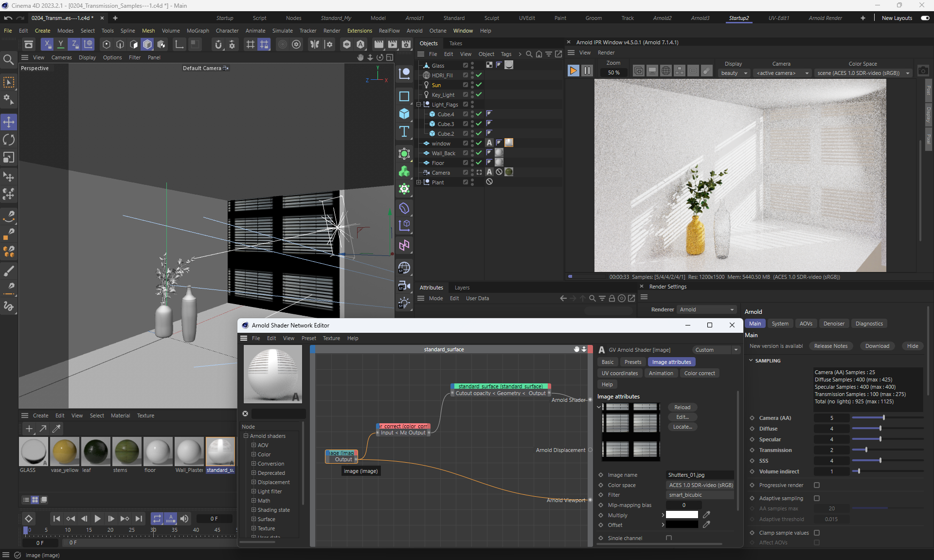Screen dimensions: 934x560
Task: Click the Release Notes button
Action: pyautogui.click(x=830, y=346)
